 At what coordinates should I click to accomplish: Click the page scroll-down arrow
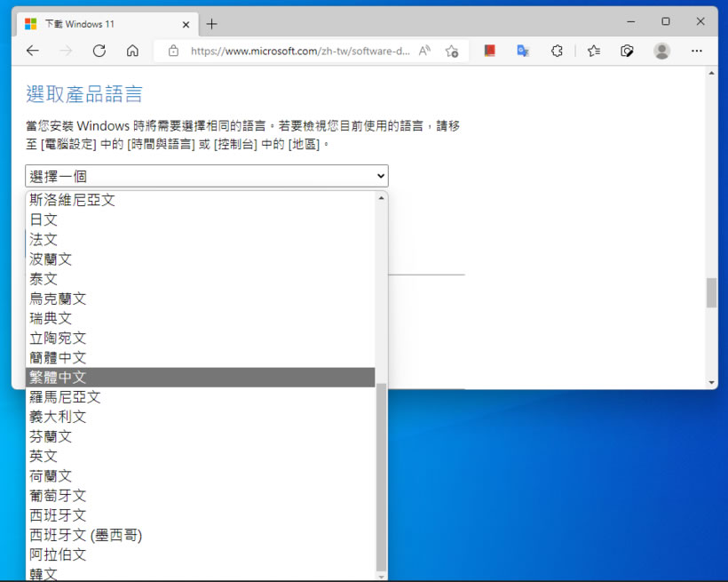(x=711, y=383)
